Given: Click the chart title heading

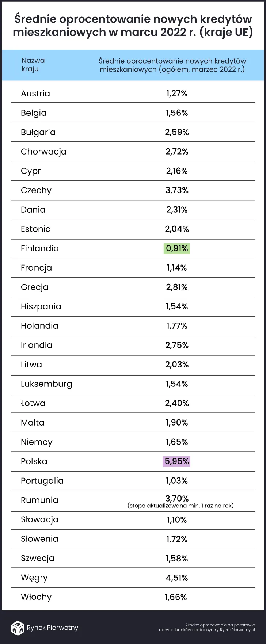Looking at the screenshot, I should (133, 26).
